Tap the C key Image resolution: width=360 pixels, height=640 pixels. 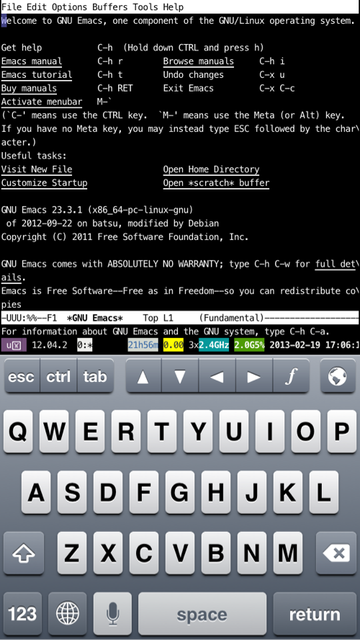(144, 553)
